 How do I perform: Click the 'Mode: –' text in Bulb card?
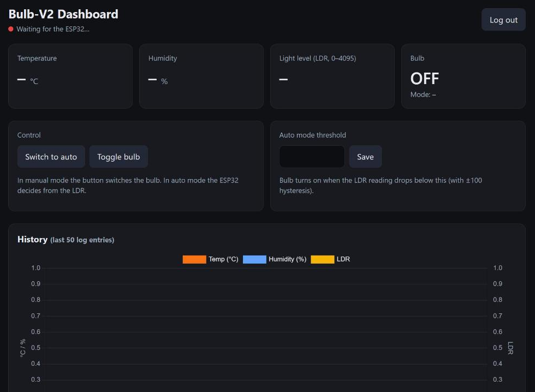pyautogui.click(x=423, y=94)
